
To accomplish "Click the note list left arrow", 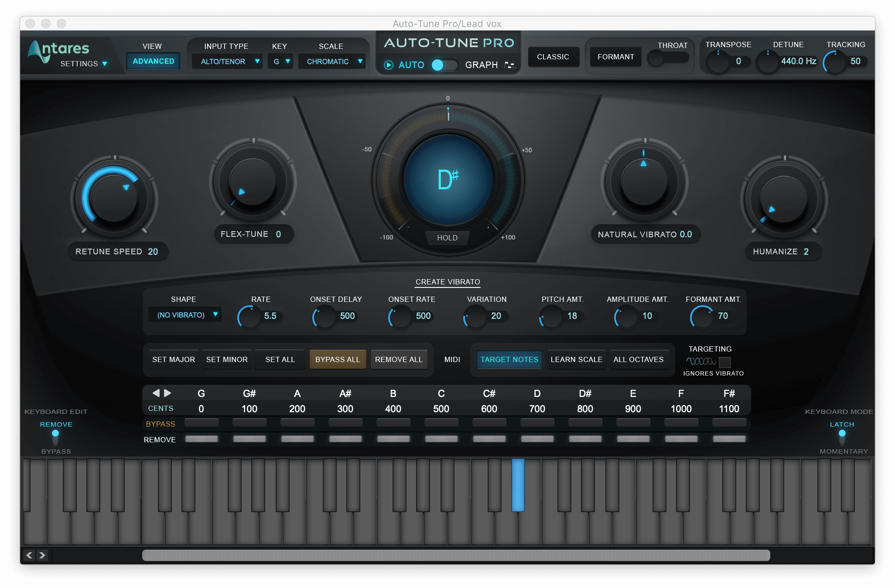I will coord(156,393).
